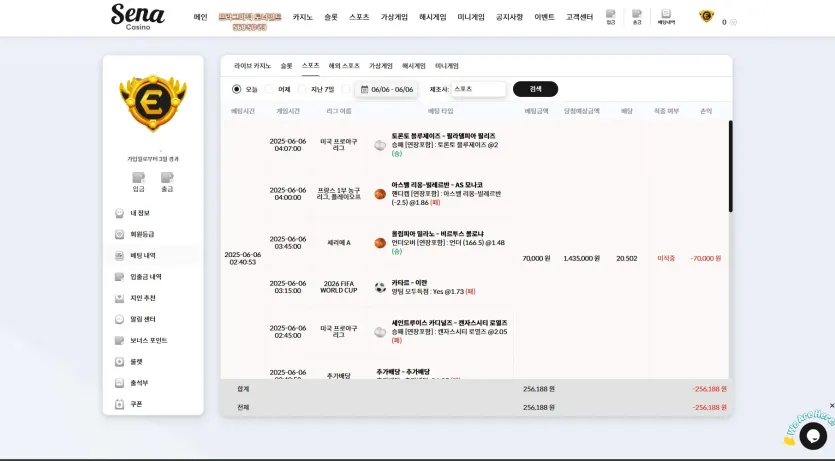Switch to the 라이브 카지노 tab
The width and height of the screenshot is (835, 461).
252,66
